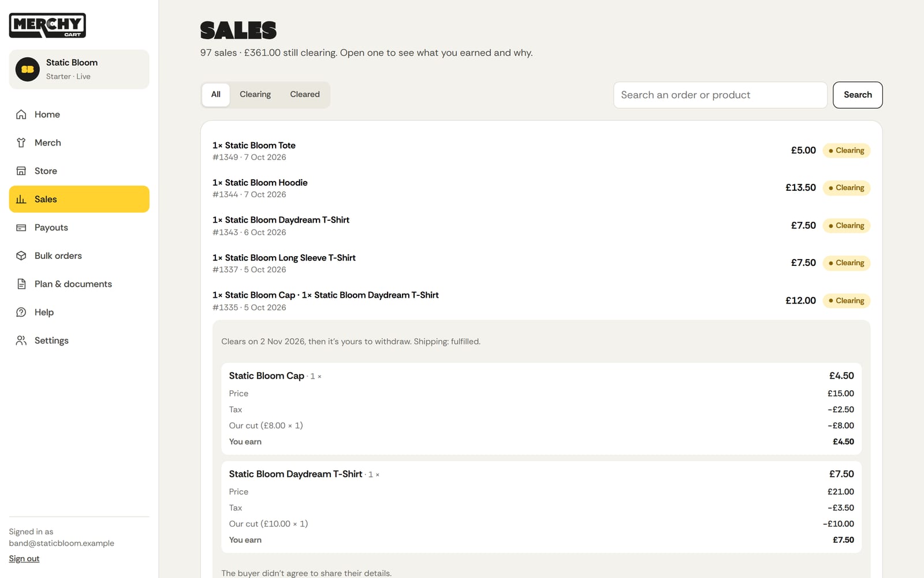Expand the Static Bloom Tote order #1349
924x578 pixels.
click(x=541, y=151)
